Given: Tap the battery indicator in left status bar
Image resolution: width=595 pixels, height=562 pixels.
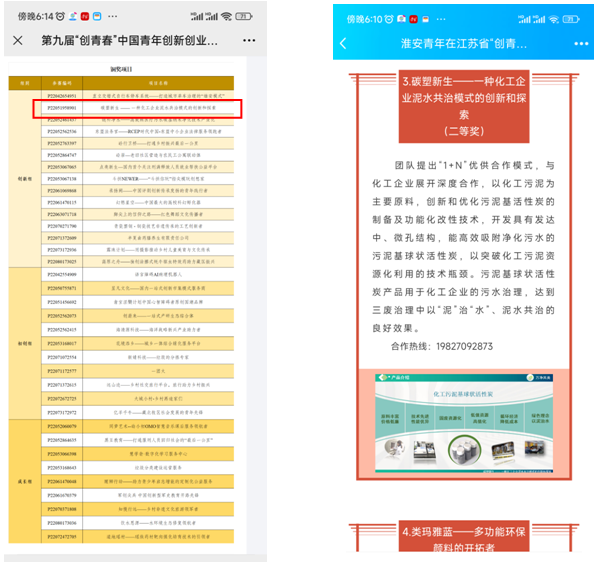Looking at the screenshot, I should (x=243, y=16).
